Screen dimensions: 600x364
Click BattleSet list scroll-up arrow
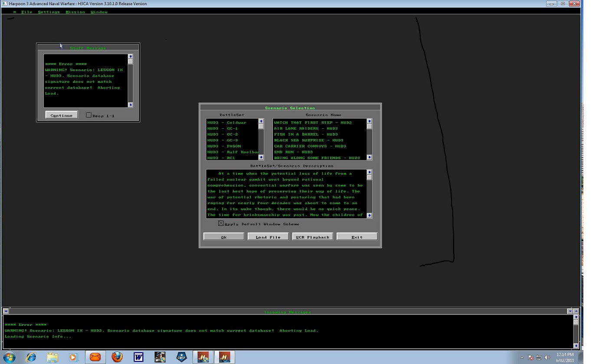(261, 121)
